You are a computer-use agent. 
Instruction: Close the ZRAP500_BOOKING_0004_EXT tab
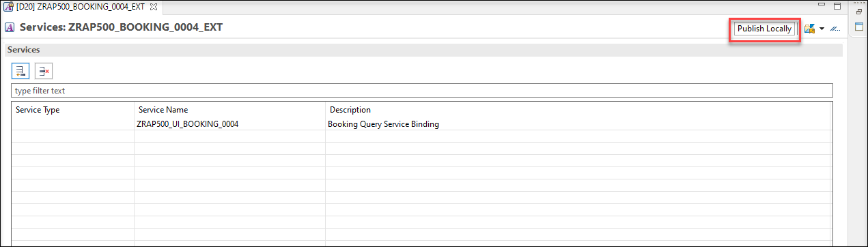click(154, 6)
